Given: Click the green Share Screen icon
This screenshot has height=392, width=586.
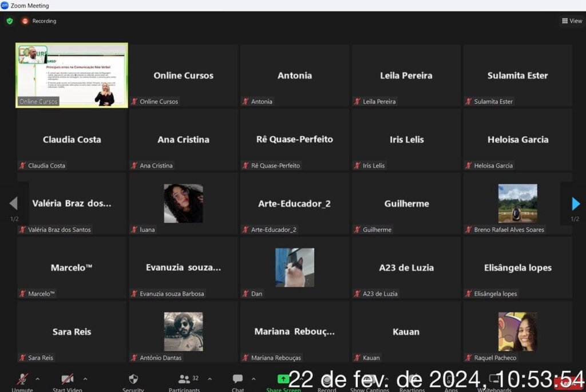Looking at the screenshot, I should pyautogui.click(x=283, y=379).
